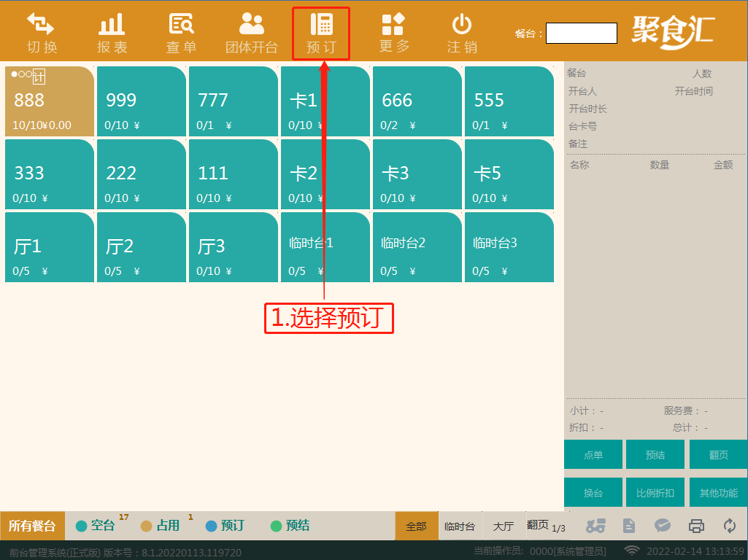Screen dimensions: 748x560
Task: Select table 卡3
Action: [x=417, y=174]
